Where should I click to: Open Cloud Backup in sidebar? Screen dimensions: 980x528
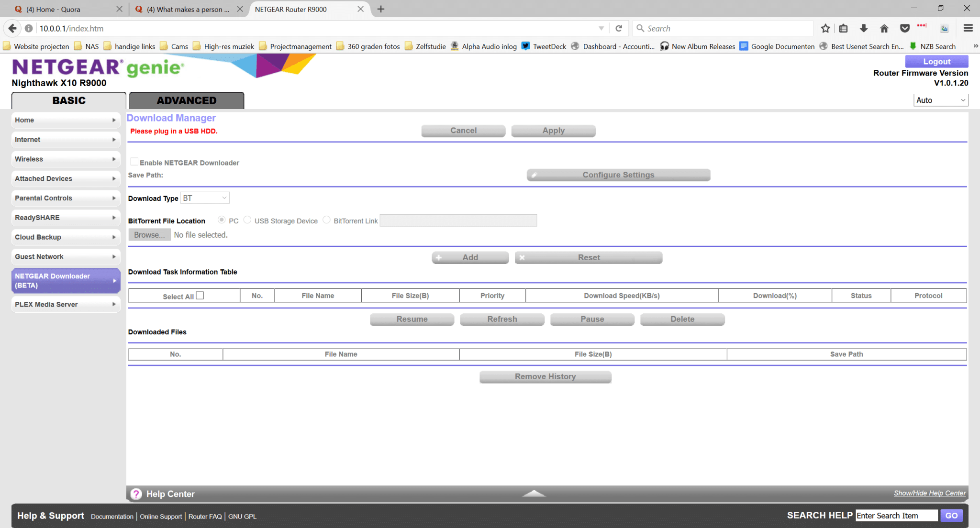click(x=66, y=237)
